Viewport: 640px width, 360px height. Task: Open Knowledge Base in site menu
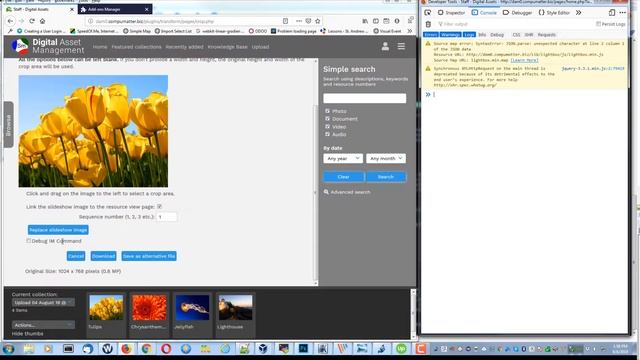pos(227,47)
